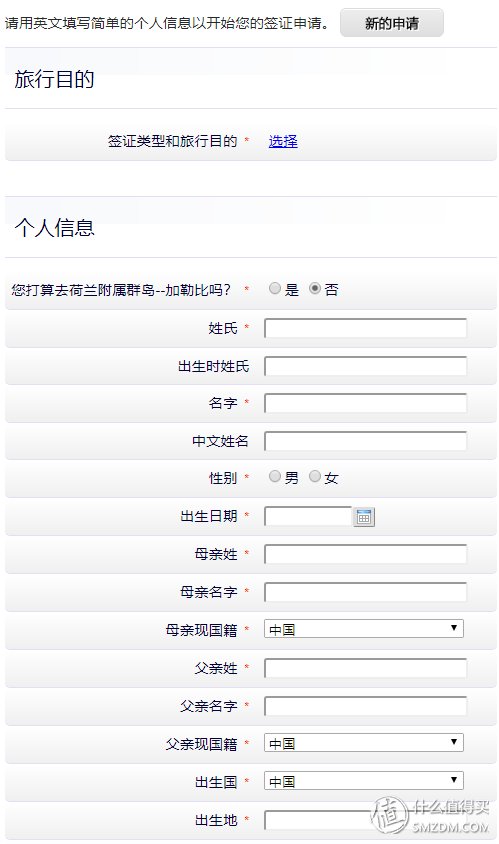This screenshot has height=844, width=499.
Task: Focus the 母亲姓 text box
Action: [x=366, y=554]
